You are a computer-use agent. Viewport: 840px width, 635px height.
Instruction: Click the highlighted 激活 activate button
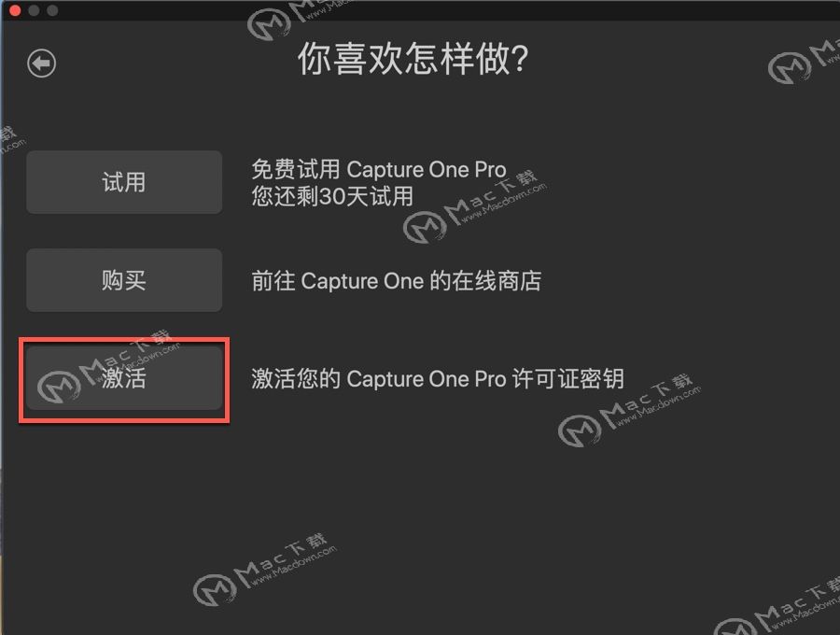pyautogui.click(x=124, y=379)
